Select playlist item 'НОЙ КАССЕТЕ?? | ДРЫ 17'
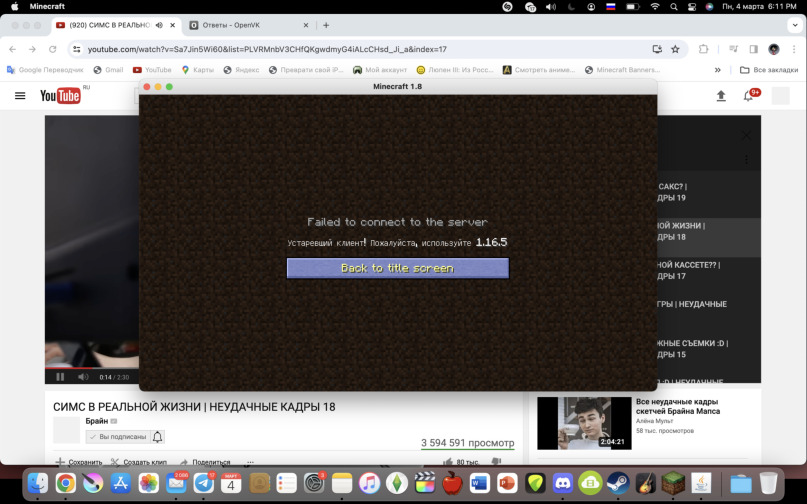The width and height of the screenshot is (807, 504). (709, 270)
